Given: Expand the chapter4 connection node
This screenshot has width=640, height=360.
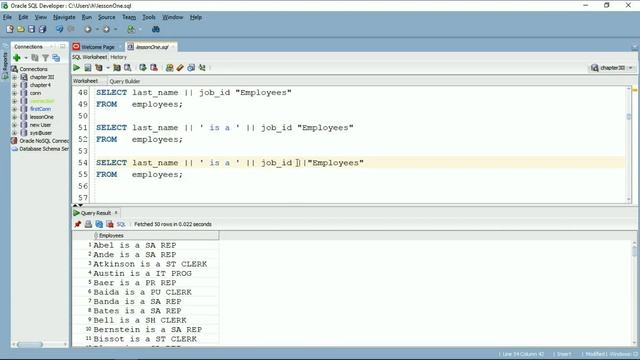Looking at the screenshot, I should point(15,85).
